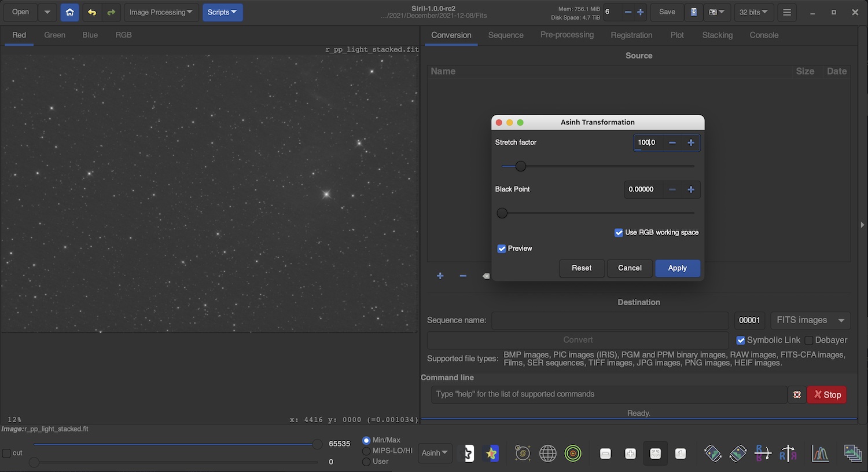Open the histogram icon in bottom toolbar
868x472 pixels.
pyautogui.click(x=820, y=453)
